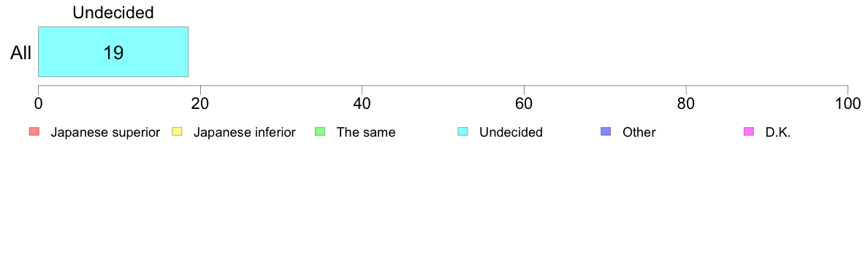Select the magenta D.K. legend swatch
868x269 pixels.
749,132
